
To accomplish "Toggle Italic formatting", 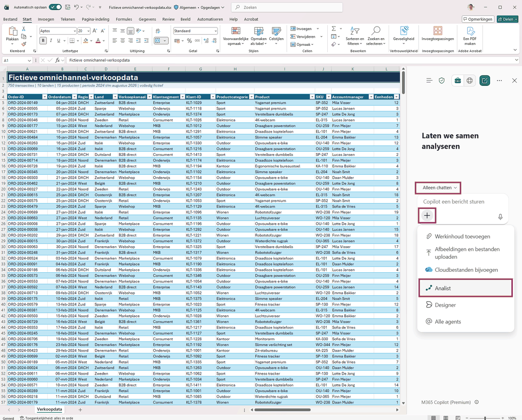I will pyautogui.click(x=51, y=41).
